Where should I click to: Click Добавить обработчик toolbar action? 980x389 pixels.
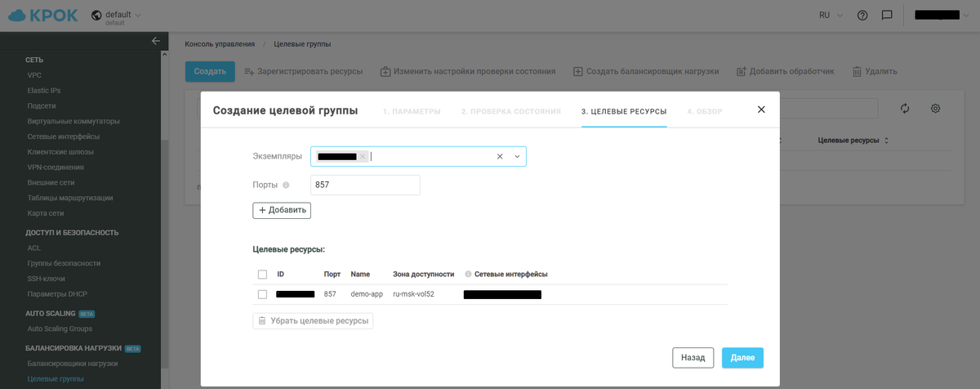785,71
